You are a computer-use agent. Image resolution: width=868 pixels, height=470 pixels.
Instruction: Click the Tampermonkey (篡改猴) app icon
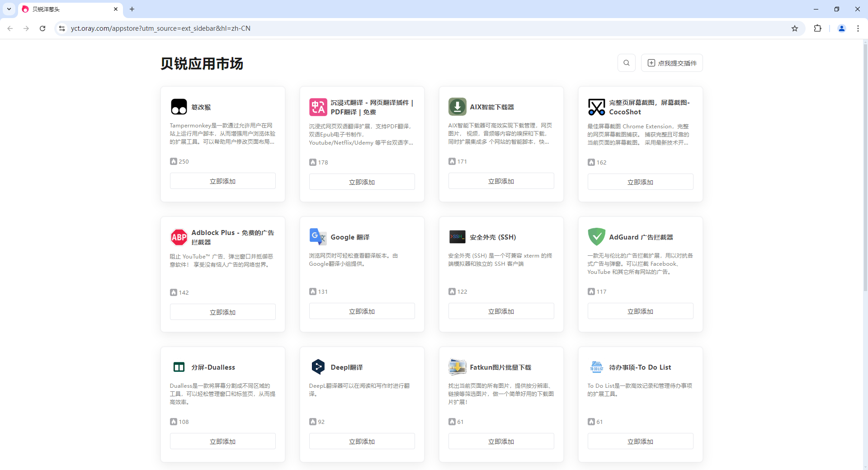179,107
